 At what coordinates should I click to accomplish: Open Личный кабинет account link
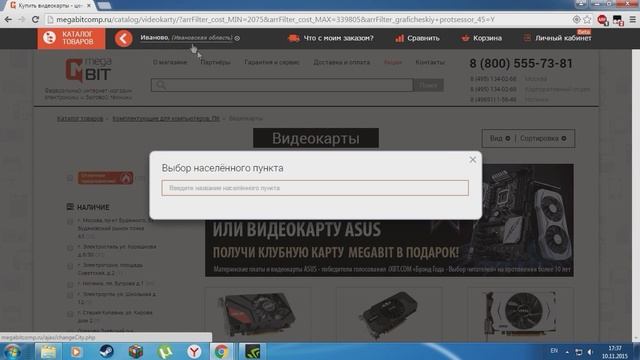[563, 38]
